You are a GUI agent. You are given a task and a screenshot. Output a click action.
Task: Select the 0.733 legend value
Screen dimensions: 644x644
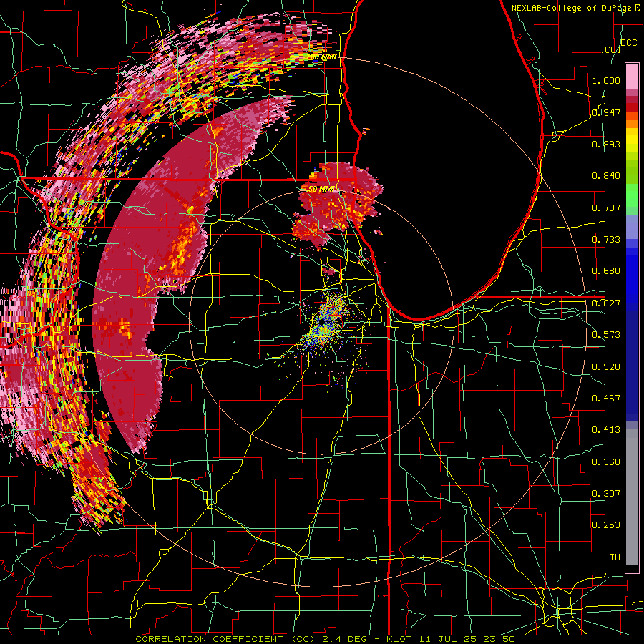[606, 239]
